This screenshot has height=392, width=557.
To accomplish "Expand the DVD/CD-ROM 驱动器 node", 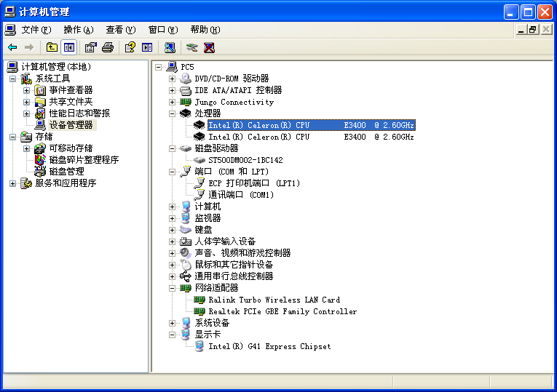I will click(x=173, y=79).
